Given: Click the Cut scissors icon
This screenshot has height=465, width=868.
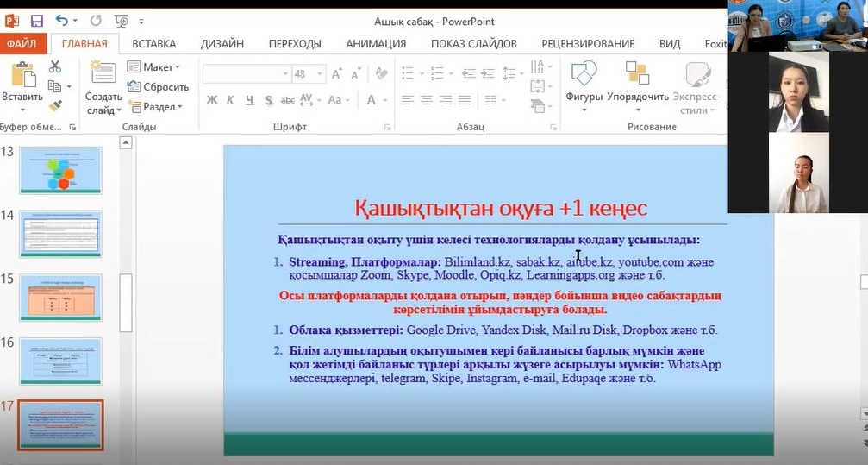Looking at the screenshot, I should (x=55, y=66).
